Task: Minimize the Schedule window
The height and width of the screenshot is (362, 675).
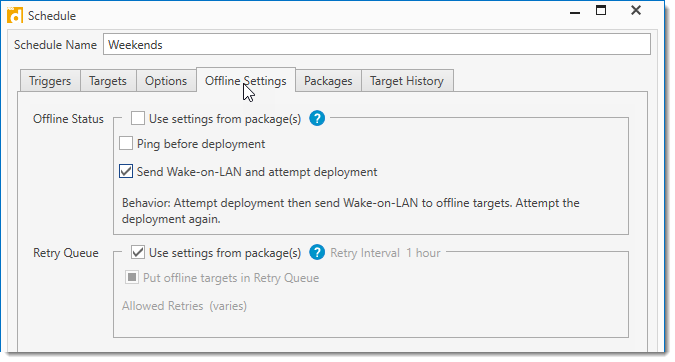Action: pyautogui.click(x=575, y=12)
